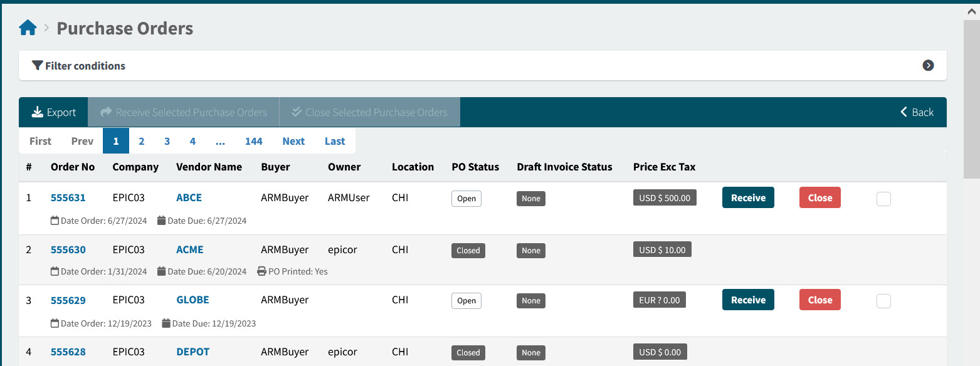Expand the Filter conditions panel arrow
Image resolution: width=980 pixels, height=366 pixels.
928,66
